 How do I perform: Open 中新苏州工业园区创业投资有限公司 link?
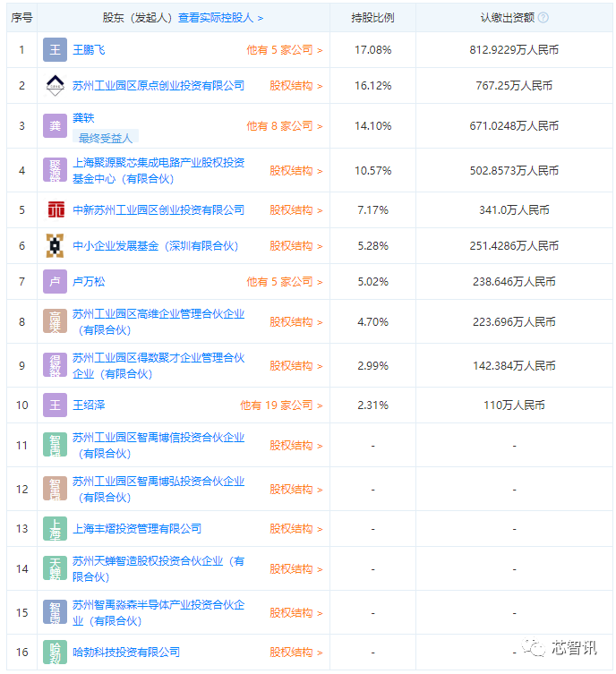(x=158, y=209)
